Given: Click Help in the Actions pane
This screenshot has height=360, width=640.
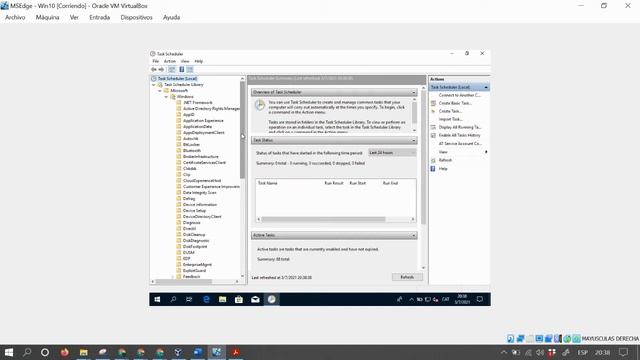Looking at the screenshot, I should point(443,169).
